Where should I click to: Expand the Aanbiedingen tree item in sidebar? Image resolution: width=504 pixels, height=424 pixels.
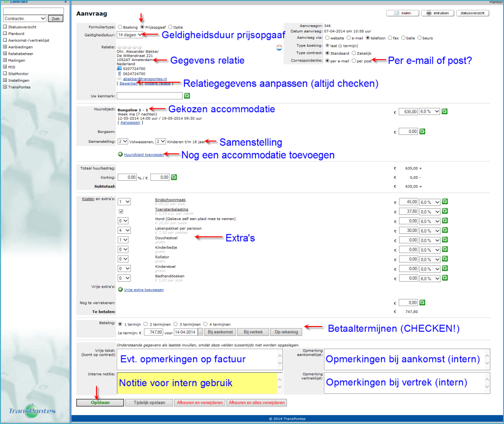(4, 47)
